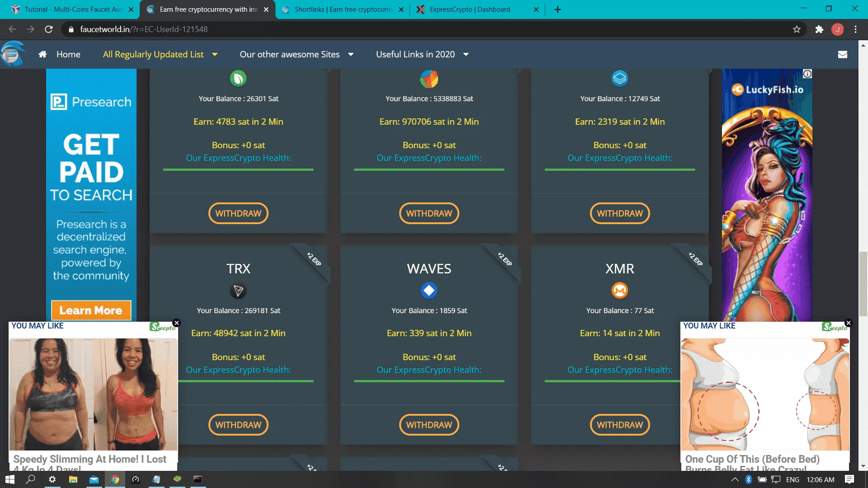Withdraw the XMR balance

(x=620, y=425)
